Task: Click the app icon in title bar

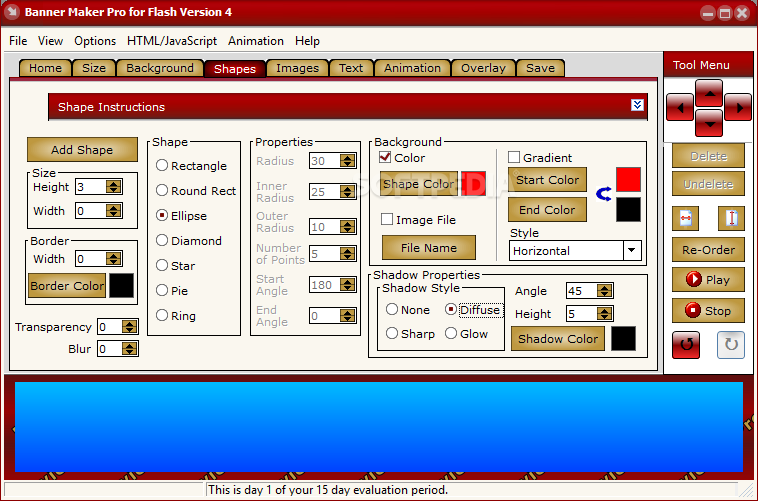Action: click(12, 12)
